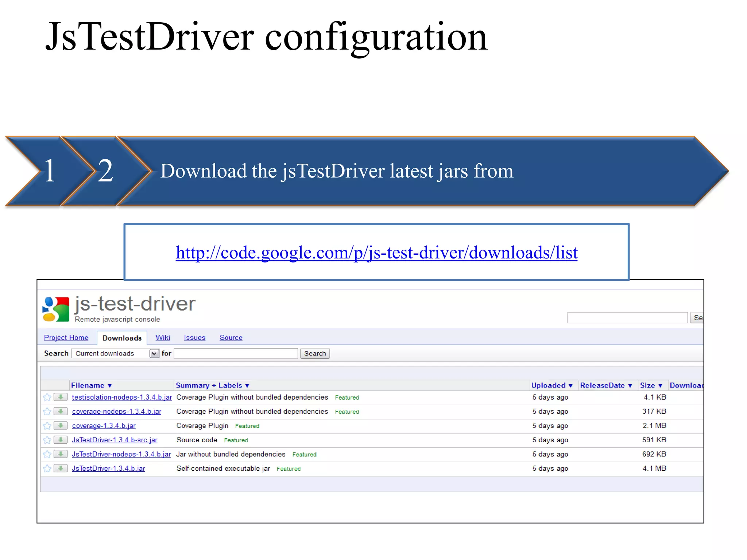Click Featured label next to Source code
Viewport: 747px width, 560px height.
pos(236,440)
